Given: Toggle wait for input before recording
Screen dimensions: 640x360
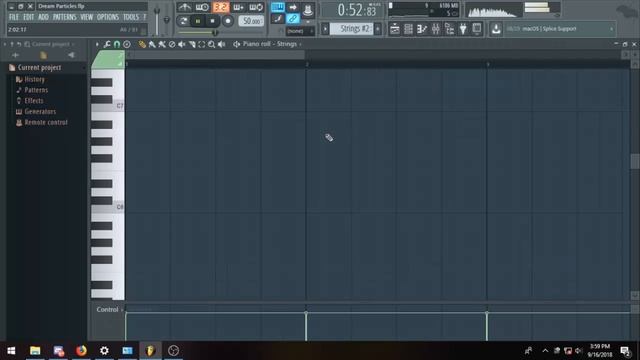Looking at the screenshot, I should tap(202, 7).
